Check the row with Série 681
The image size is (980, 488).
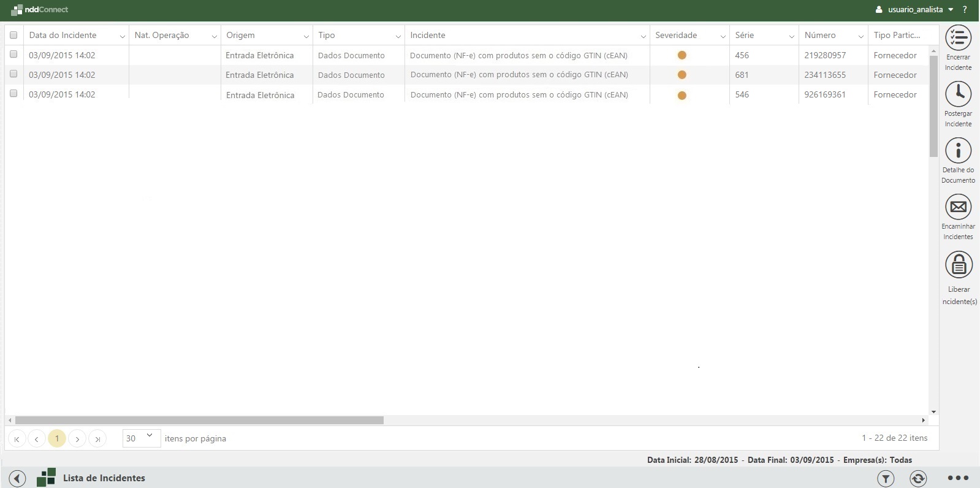point(13,74)
